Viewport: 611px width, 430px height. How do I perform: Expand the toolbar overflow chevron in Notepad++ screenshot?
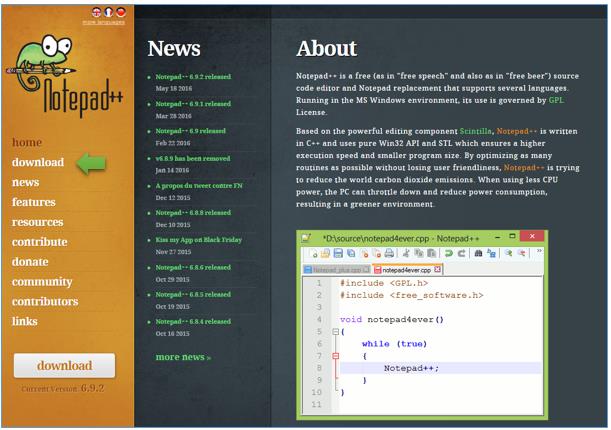(539, 251)
